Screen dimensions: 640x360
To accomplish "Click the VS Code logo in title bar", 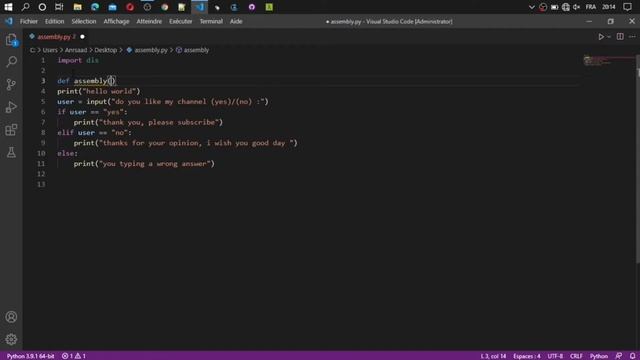I will pyautogui.click(x=9, y=21).
